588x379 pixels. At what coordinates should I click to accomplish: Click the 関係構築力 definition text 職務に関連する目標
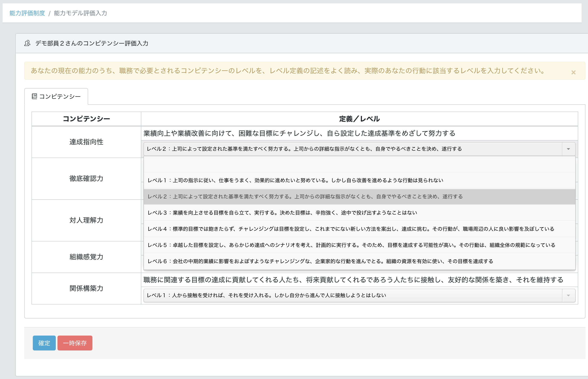tap(353, 280)
